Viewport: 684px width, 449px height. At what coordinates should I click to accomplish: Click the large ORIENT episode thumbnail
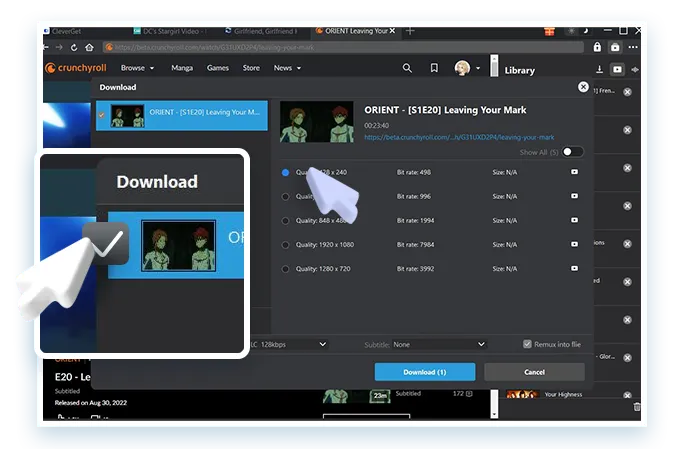(317, 122)
